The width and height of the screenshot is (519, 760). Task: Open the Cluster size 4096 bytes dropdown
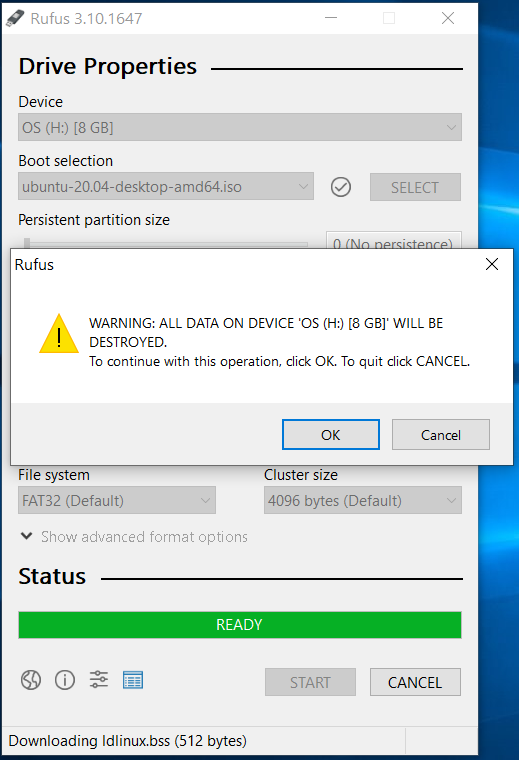click(x=363, y=500)
